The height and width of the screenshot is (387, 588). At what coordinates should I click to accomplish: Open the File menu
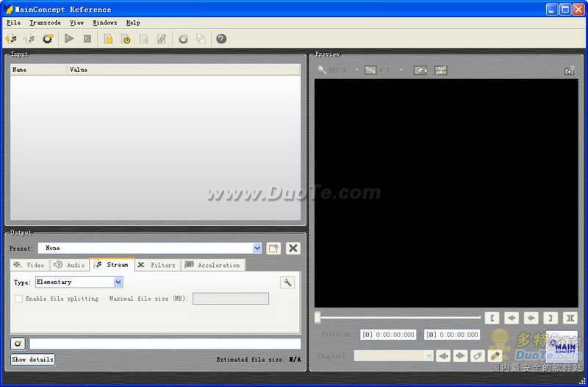[x=13, y=23]
